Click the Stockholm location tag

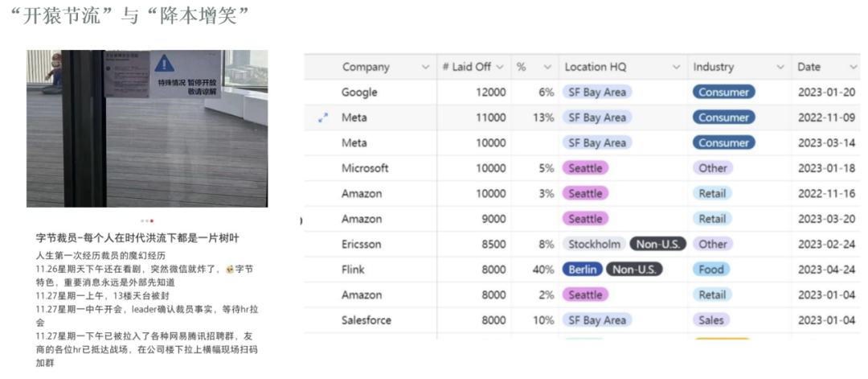(594, 244)
